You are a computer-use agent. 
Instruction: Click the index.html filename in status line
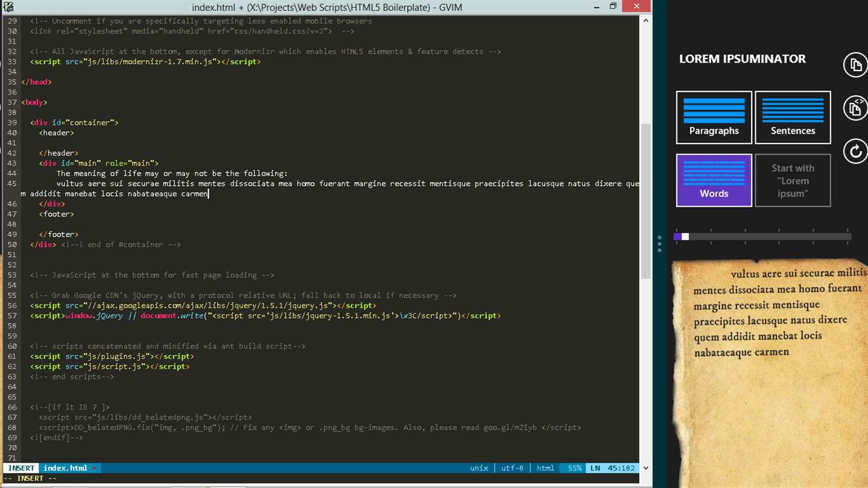pos(65,468)
